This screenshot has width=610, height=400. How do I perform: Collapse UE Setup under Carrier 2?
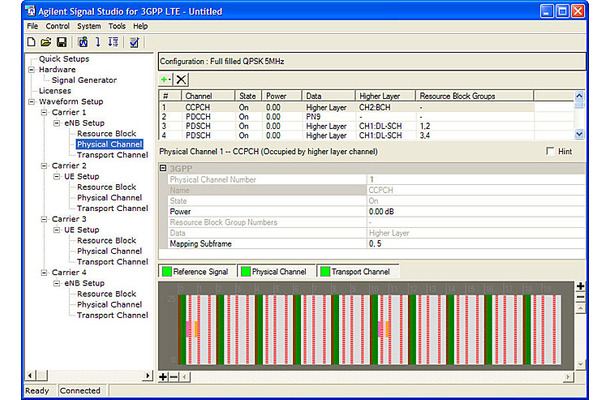tap(57, 176)
